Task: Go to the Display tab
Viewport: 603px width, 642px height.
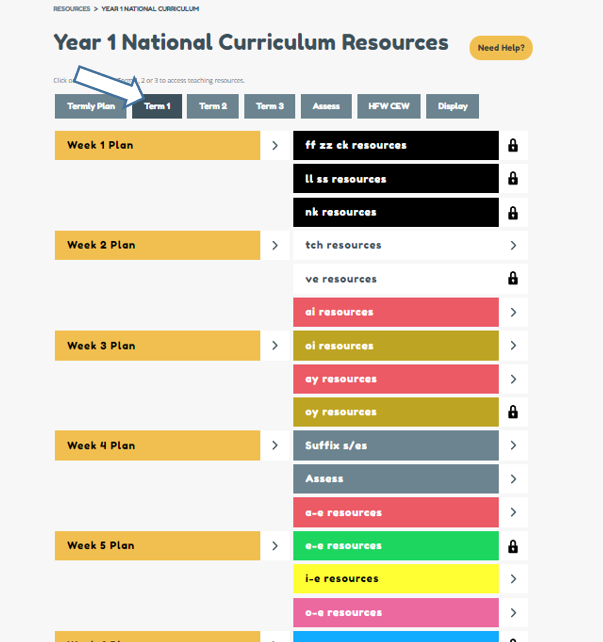Action: coord(453,106)
